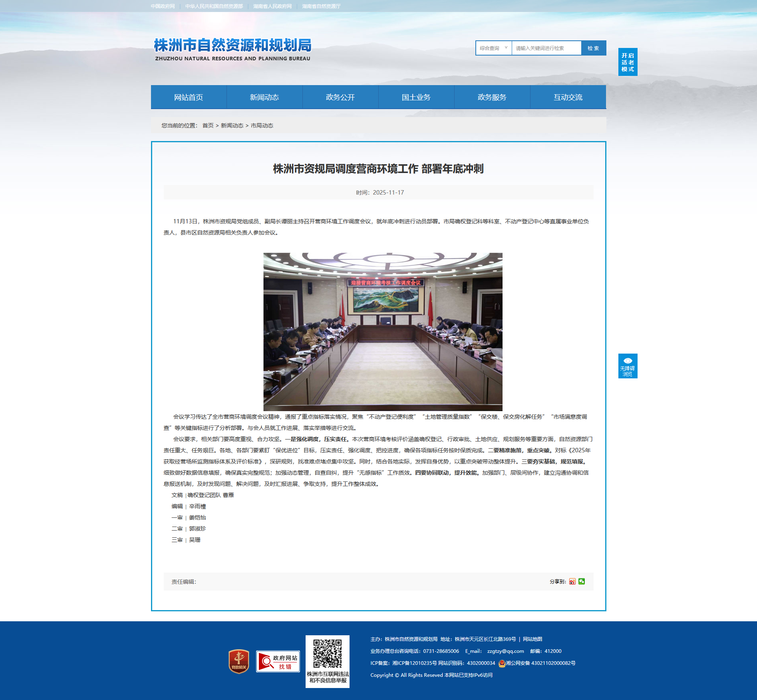
Task: Click the QR code for illegal info reporting
Action: coord(327,654)
